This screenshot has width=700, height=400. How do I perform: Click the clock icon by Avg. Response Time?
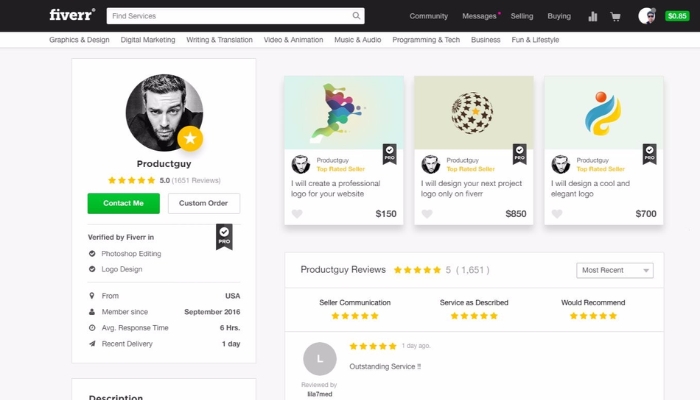pyautogui.click(x=92, y=328)
